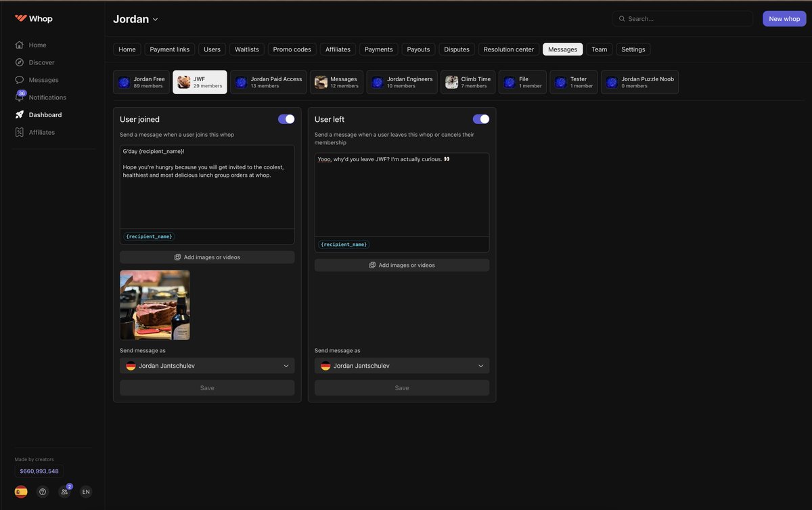The height and width of the screenshot is (510, 812).
Task: Save the User joined message
Action: pyautogui.click(x=207, y=386)
